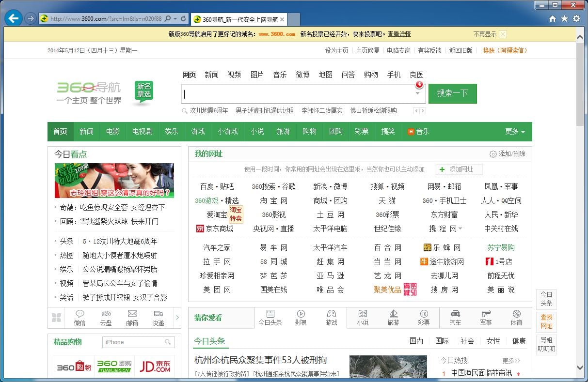Open the JD.COM 京东 logo tile
588x382 pixels.
[155, 367]
